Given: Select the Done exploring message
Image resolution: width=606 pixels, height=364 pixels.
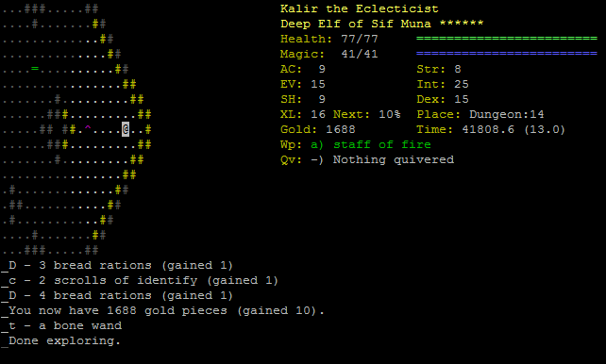Looking at the screenshot, I should coord(64,340).
